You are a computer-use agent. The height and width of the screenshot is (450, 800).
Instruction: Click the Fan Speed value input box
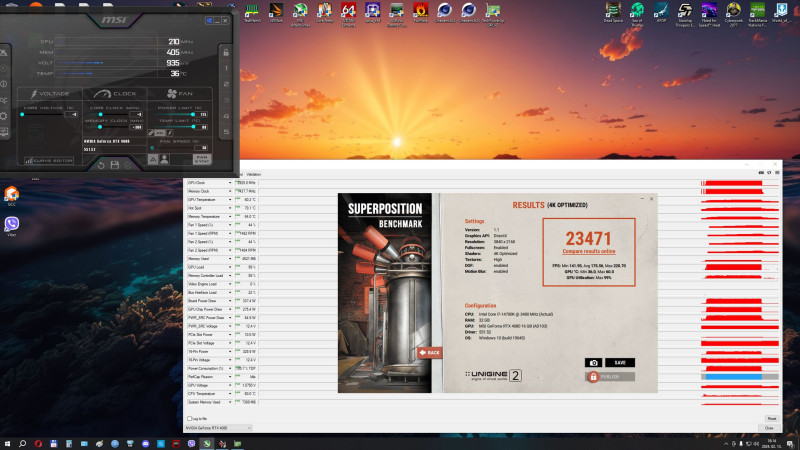click(201, 148)
